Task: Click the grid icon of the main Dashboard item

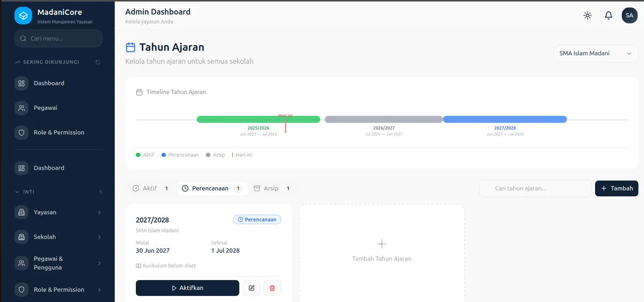Action: [21, 168]
